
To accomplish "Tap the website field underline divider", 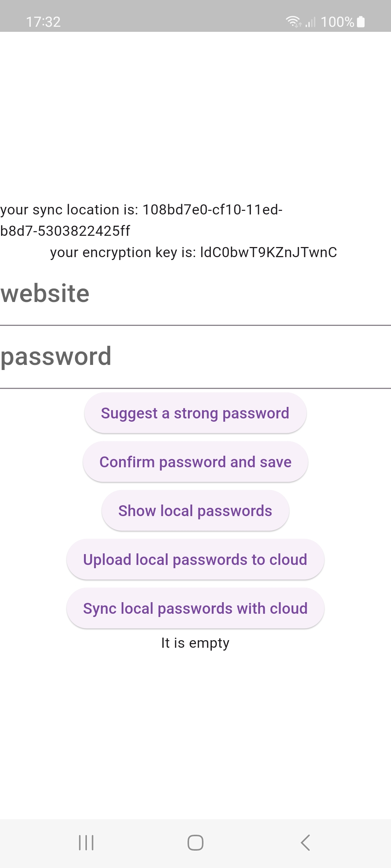I will [x=195, y=324].
